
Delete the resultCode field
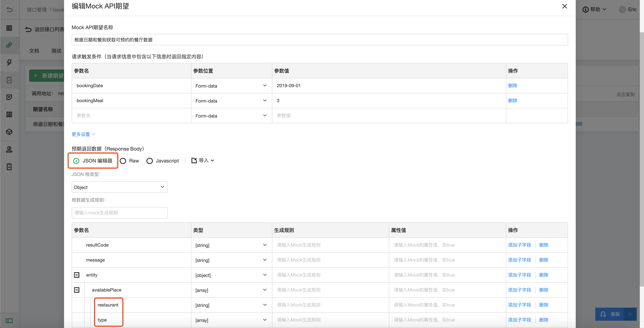tap(544, 245)
